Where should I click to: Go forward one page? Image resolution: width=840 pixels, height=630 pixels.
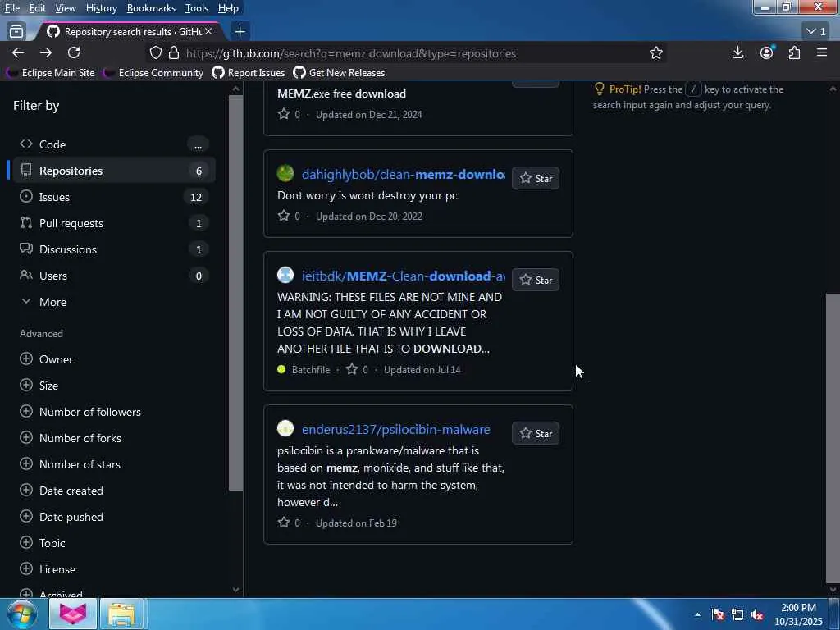(x=46, y=52)
